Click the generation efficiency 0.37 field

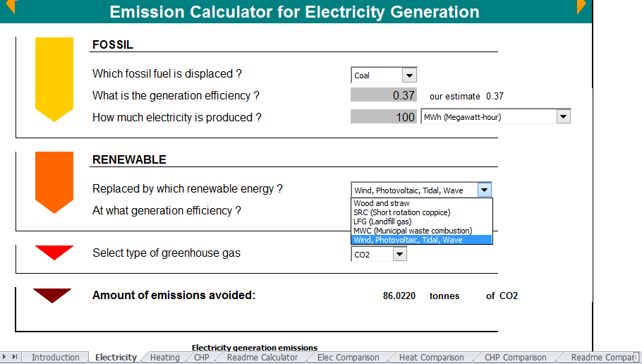(383, 96)
